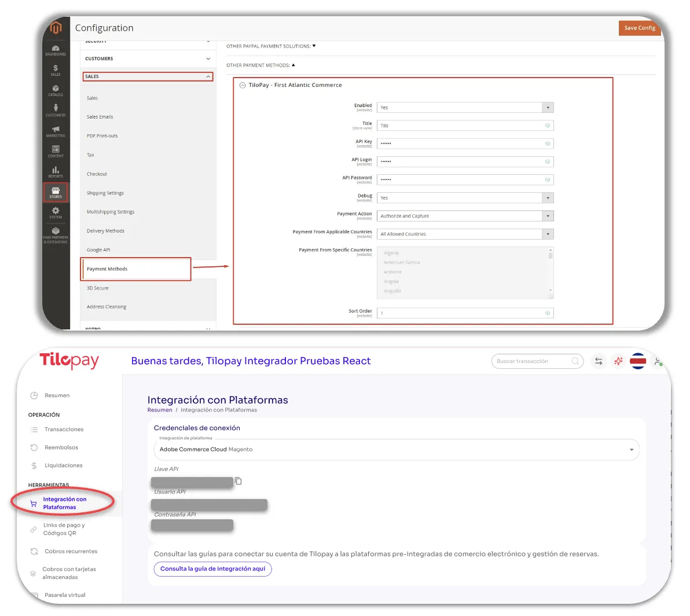Open the Enabled dropdown
The height and width of the screenshot is (616, 690).
[x=465, y=108]
